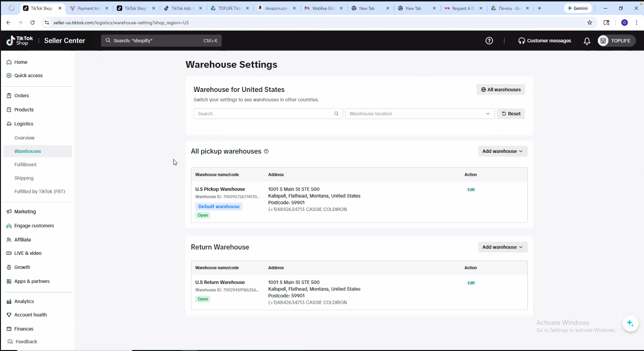Go to Orders in the sidebar
644x351 pixels.
pos(21,96)
